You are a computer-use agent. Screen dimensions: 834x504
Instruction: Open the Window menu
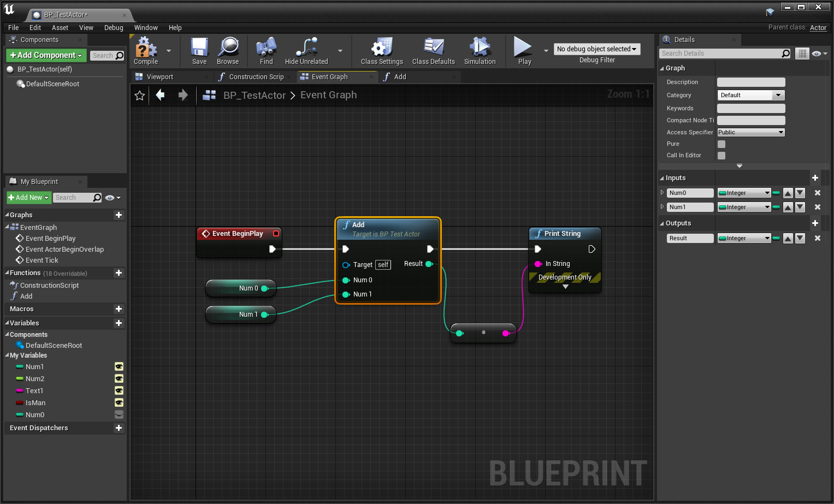coord(146,28)
